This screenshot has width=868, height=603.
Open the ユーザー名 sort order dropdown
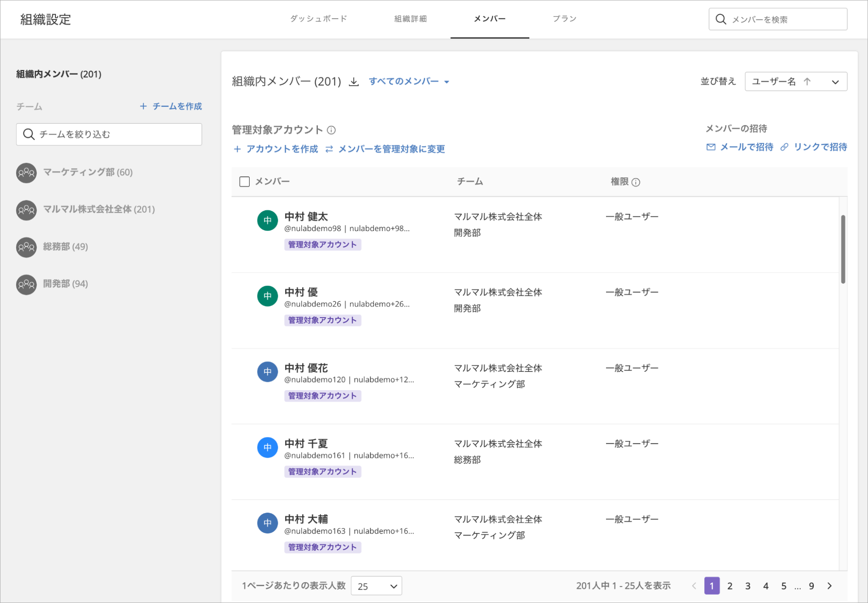795,82
